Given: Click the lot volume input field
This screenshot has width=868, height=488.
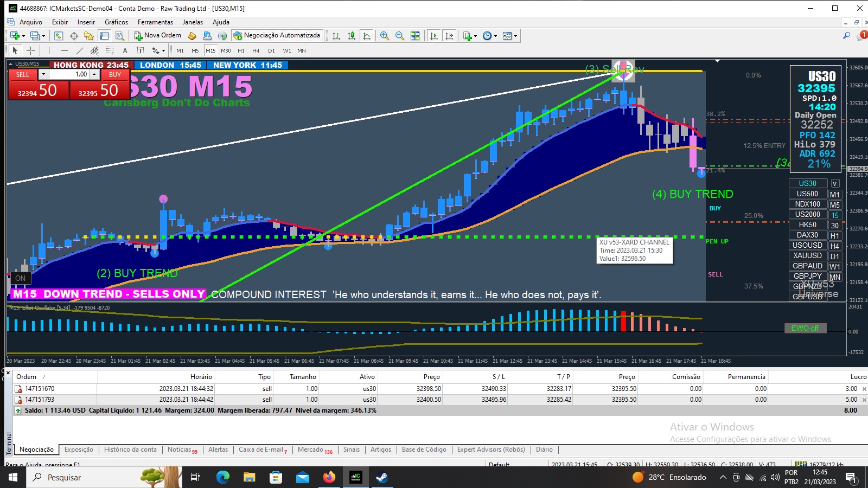Looking at the screenshot, I should (x=69, y=74).
